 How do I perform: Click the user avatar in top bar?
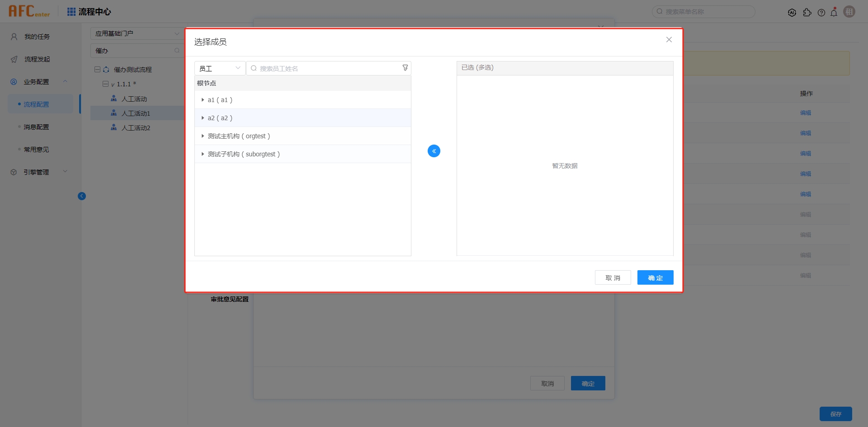click(x=849, y=12)
